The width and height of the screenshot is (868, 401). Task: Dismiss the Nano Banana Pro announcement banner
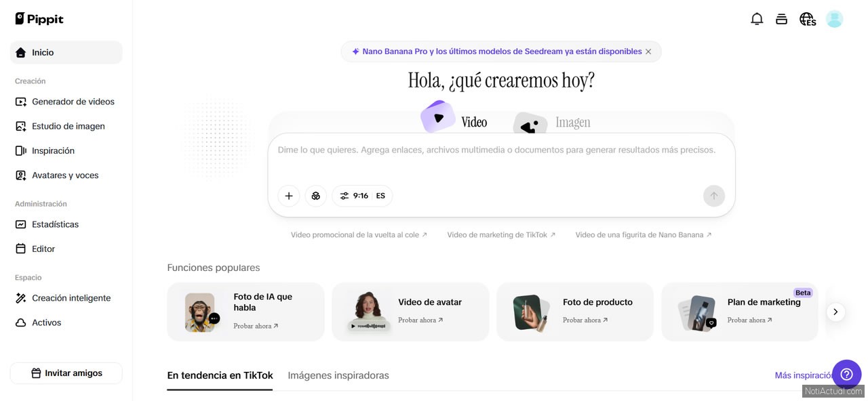click(x=648, y=51)
